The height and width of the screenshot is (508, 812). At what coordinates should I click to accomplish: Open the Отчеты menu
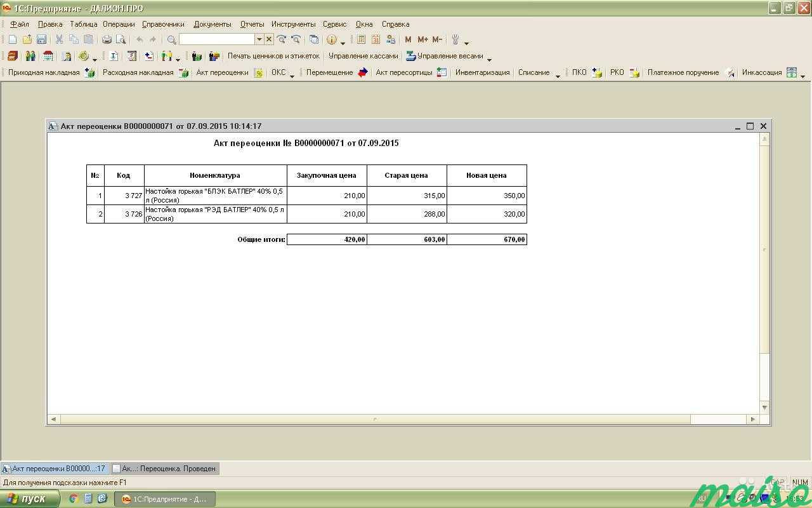(252, 24)
